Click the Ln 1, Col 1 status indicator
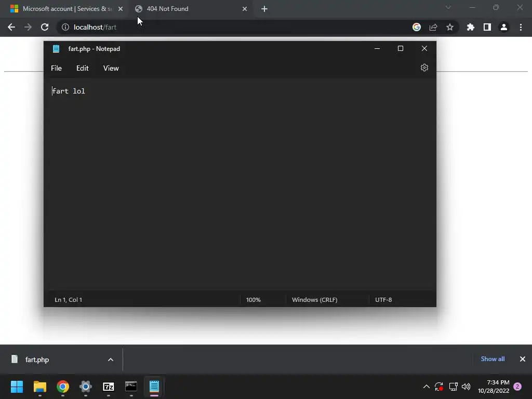The image size is (532, 399). (x=69, y=300)
